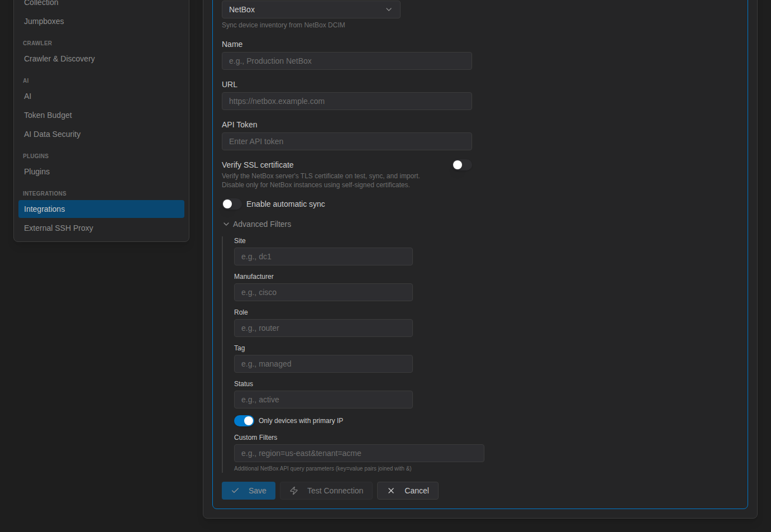Disable Only devices with primary IP
The width and height of the screenshot is (771, 532).
coord(244,421)
